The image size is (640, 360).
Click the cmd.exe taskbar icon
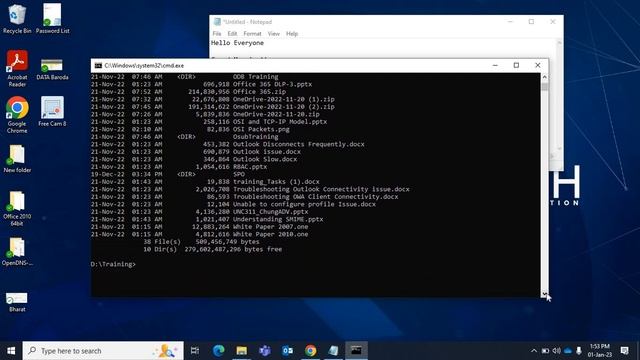point(356,351)
